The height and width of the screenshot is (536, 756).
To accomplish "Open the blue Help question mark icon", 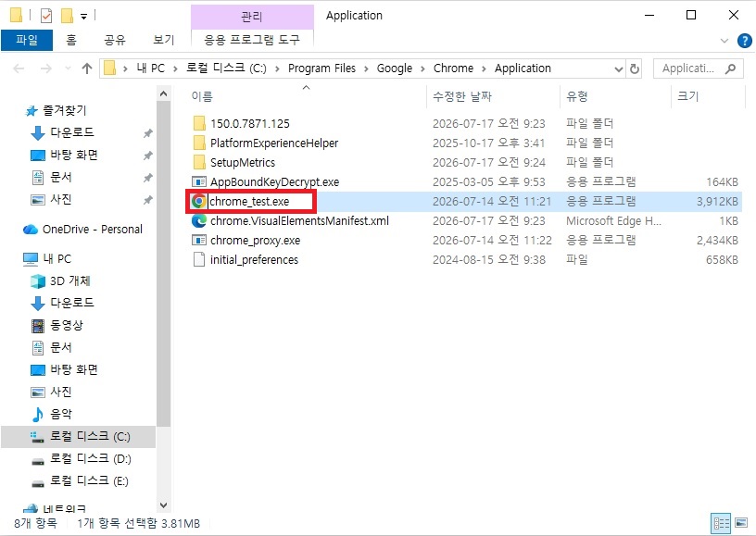I will [x=745, y=41].
